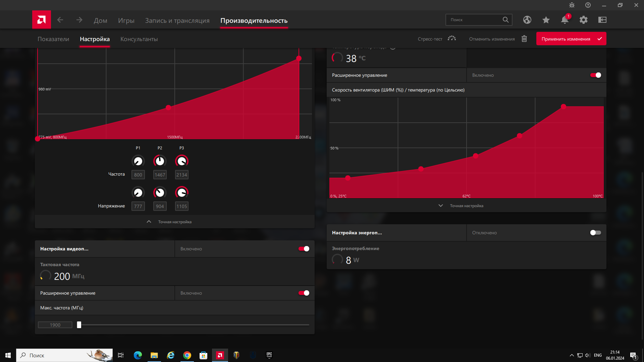Image resolution: width=644 pixels, height=362 pixels.
Task: Click the trash icon to discard changes
Action: (x=524, y=39)
